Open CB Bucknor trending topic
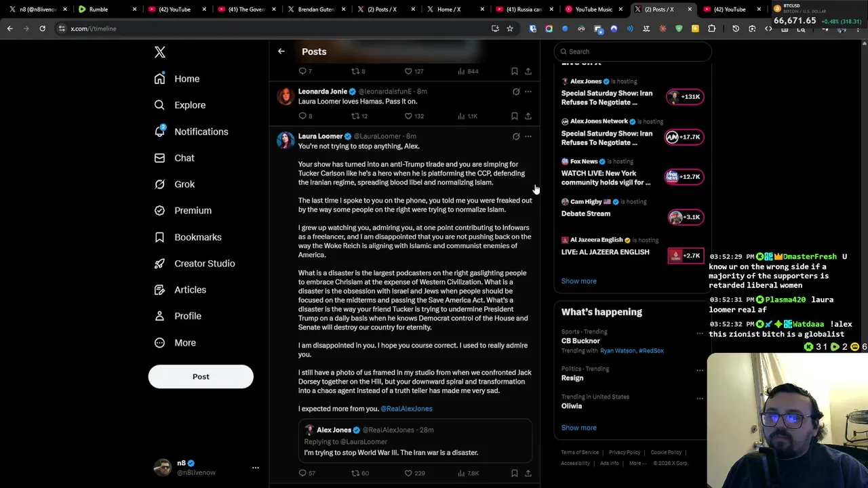The height and width of the screenshot is (488, 868). (x=580, y=341)
